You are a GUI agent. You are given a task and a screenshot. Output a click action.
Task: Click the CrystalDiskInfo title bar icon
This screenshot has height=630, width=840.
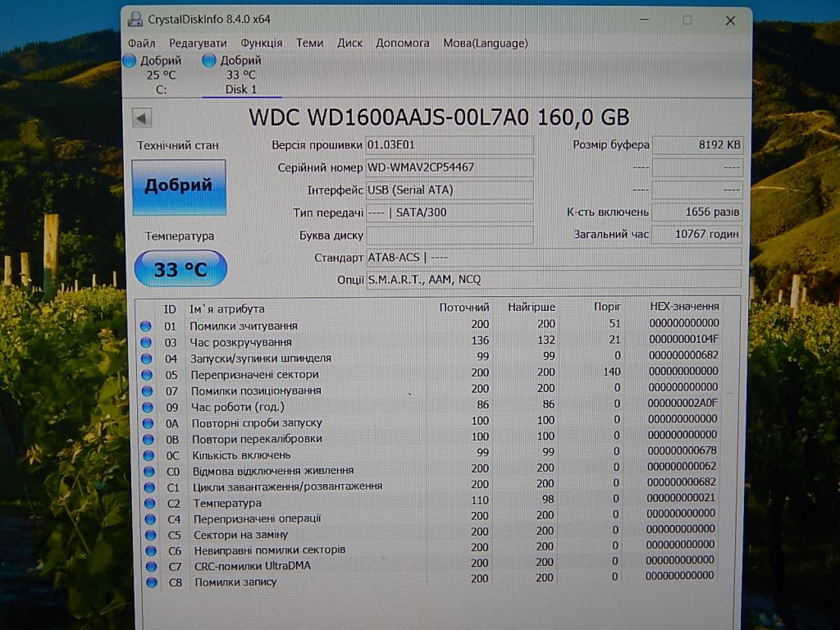(x=135, y=20)
